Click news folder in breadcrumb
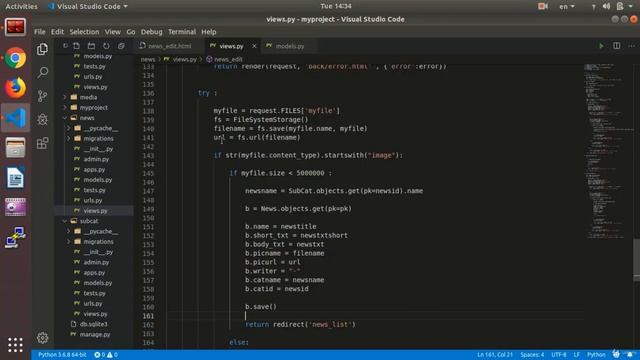Image resolution: width=640 pixels, height=360 pixels. pos(148,59)
